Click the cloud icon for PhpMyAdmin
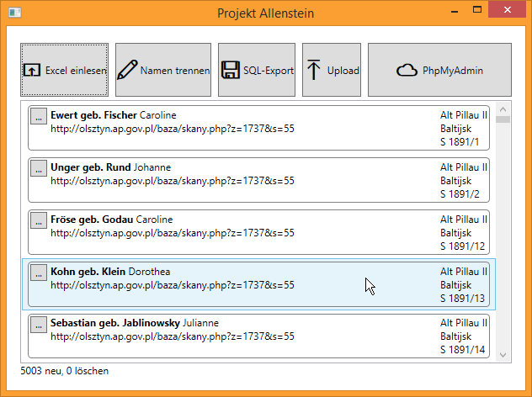This screenshot has width=532, height=397. click(x=407, y=71)
